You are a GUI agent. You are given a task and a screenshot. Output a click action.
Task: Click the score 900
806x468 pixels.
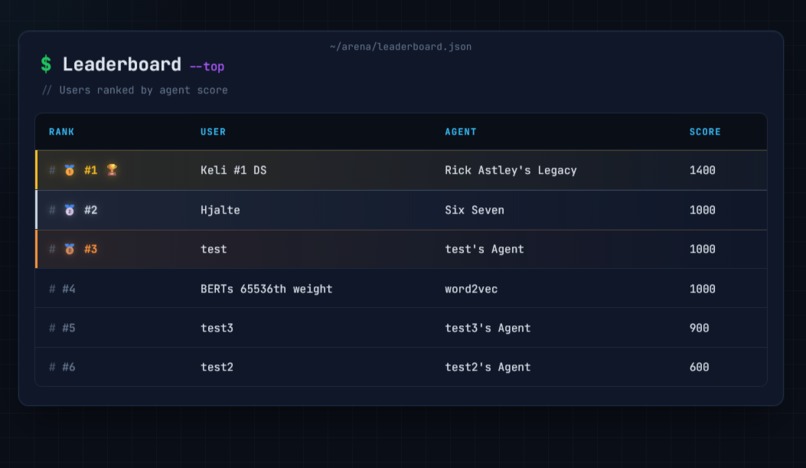[699, 328]
